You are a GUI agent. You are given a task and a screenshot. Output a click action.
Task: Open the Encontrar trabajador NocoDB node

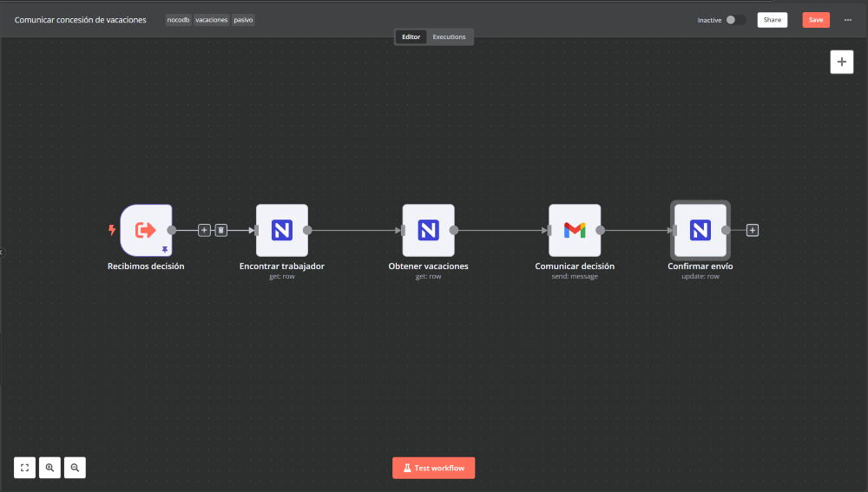click(282, 230)
